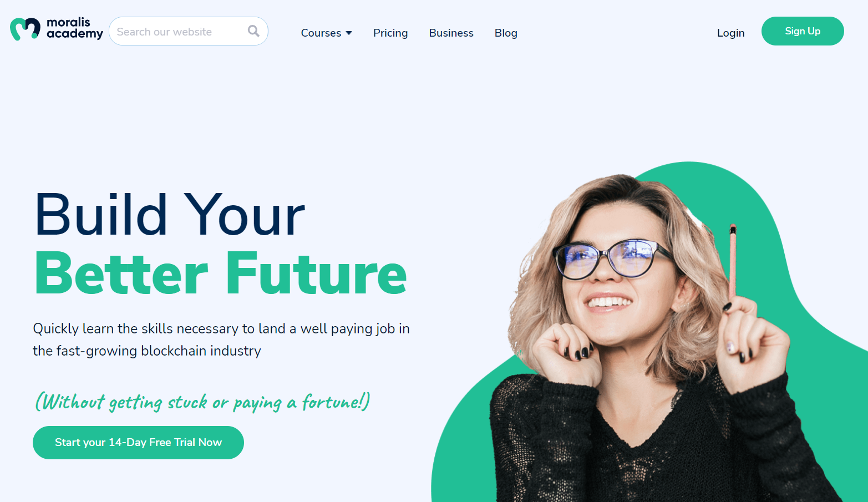Screen dimensions: 868x502
Task: Click the handwritten 'Without getting stuck' tagline
Action: (x=203, y=402)
